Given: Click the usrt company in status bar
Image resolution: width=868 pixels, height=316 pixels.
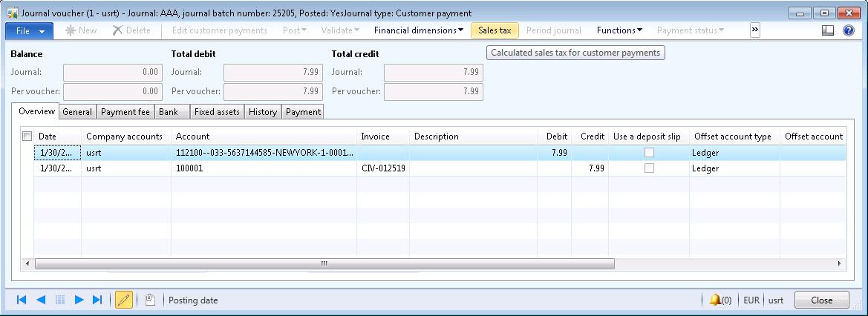Looking at the screenshot, I should click(x=776, y=300).
